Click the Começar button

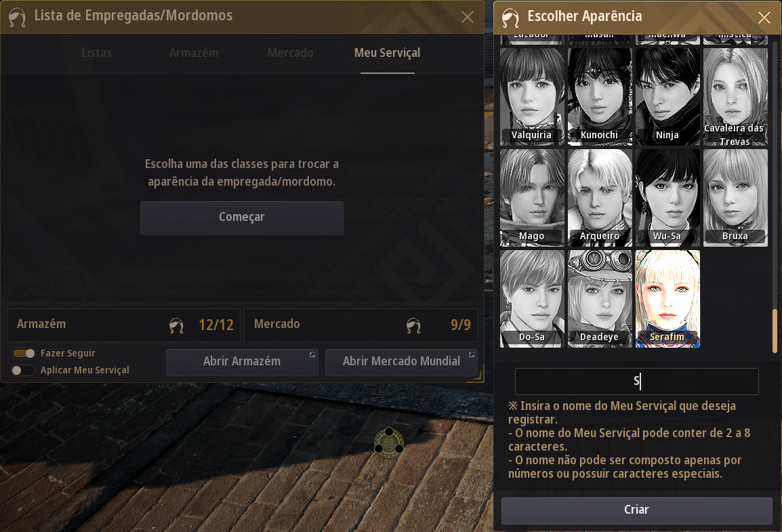click(242, 218)
